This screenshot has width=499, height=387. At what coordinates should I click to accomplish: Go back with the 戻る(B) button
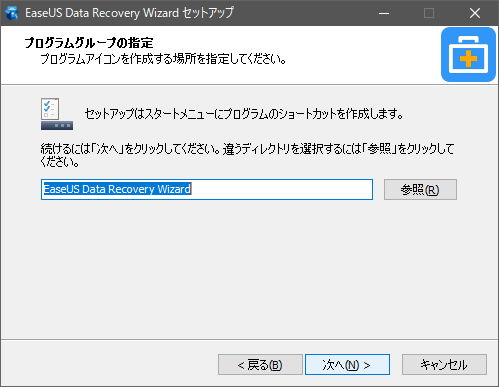[x=260, y=365]
